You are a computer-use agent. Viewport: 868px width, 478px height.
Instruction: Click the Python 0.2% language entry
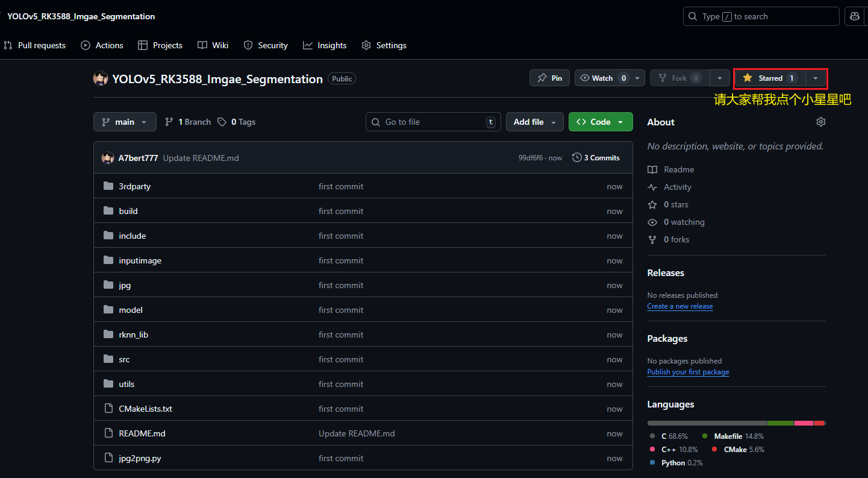tap(676, 463)
